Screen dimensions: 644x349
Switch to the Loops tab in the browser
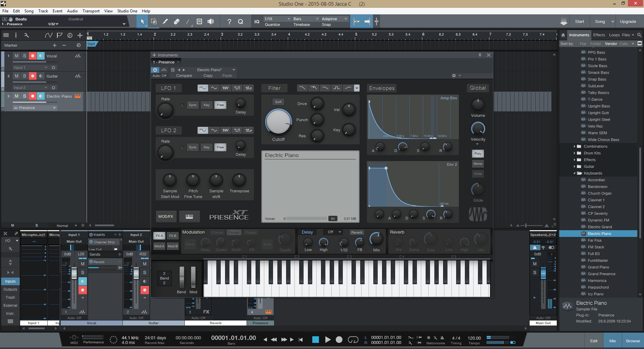click(x=614, y=35)
